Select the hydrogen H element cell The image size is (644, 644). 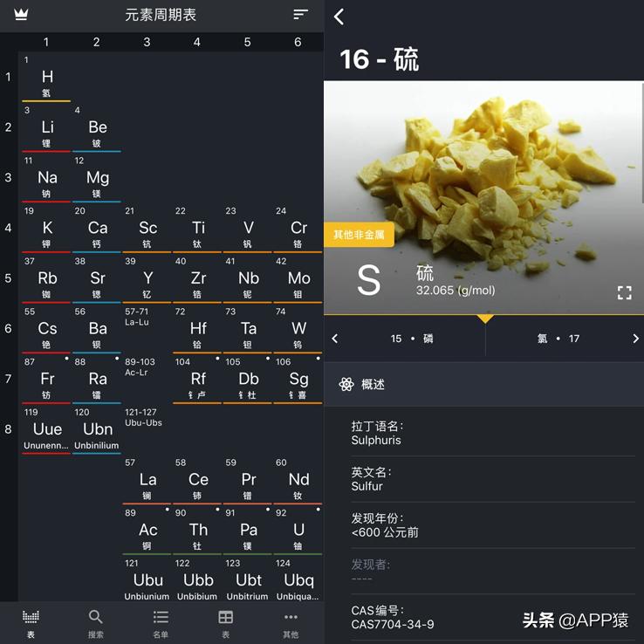click(x=46, y=77)
